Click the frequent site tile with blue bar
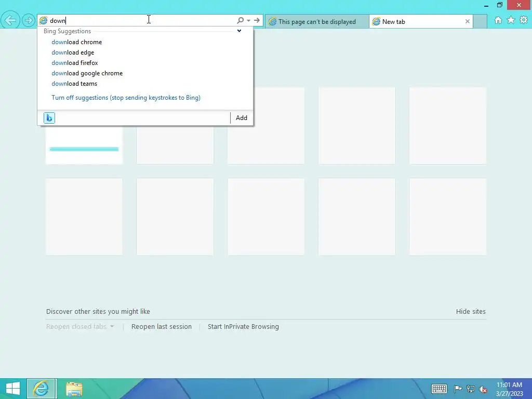The image size is (532, 399). pyautogui.click(x=84, y=145)
